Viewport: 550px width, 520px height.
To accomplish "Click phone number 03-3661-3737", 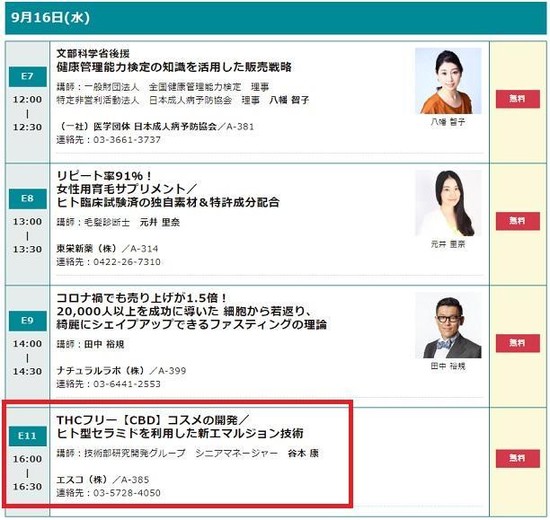I will pyautogui.click(x=127, y=140).
